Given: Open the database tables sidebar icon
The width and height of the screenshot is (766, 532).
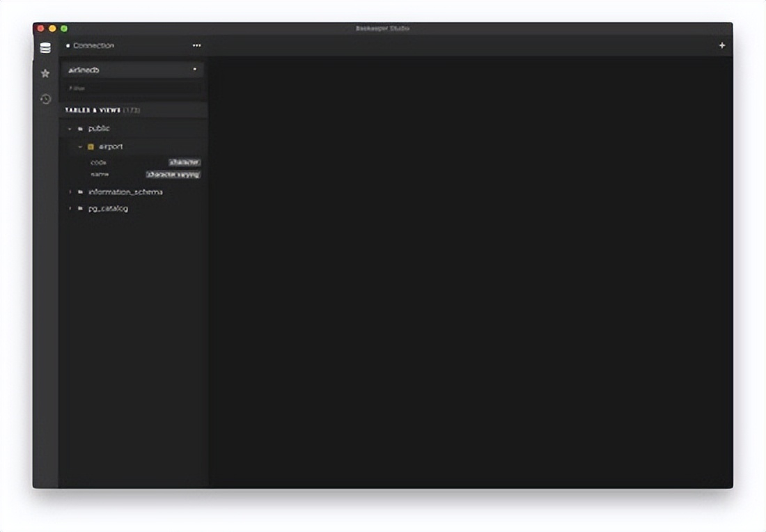Looking at the screenshot, I should 45,48.
